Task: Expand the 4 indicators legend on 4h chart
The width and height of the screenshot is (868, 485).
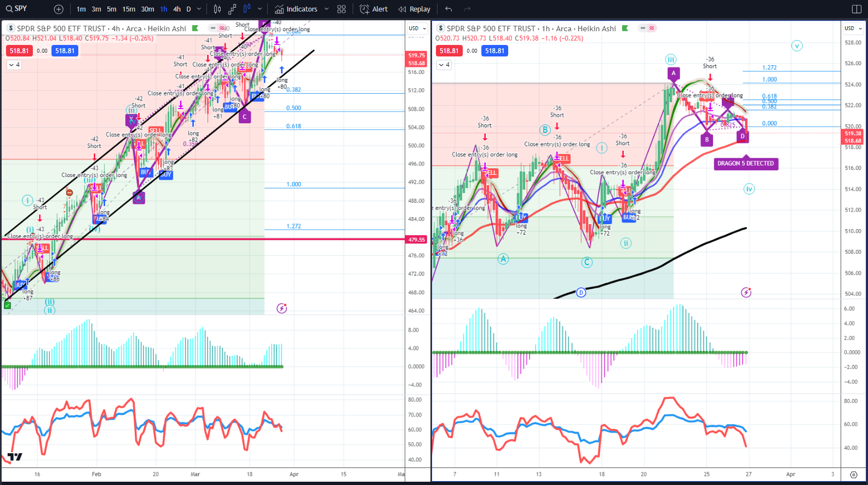Action: 14,65
